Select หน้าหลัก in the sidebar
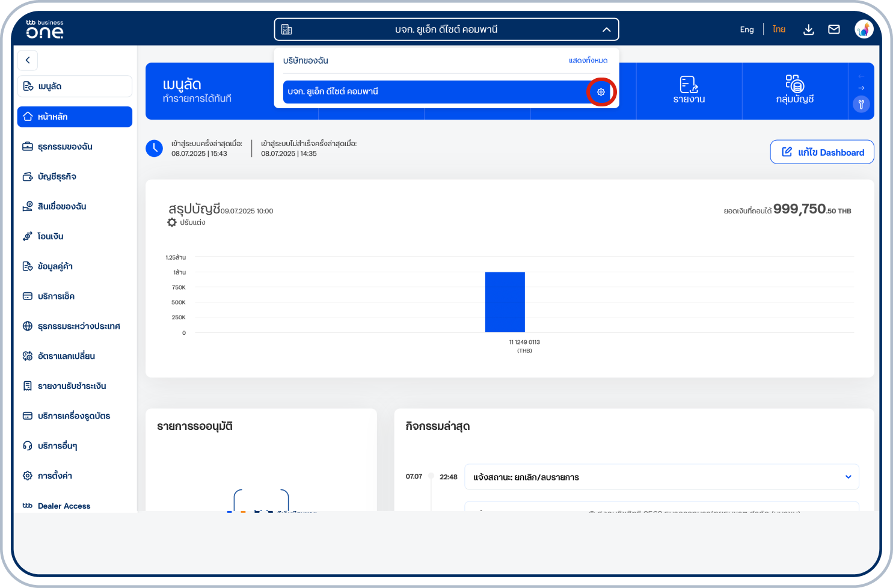This screenshot has height=588, width=893. pyautogui.click(x=75, y=117)
